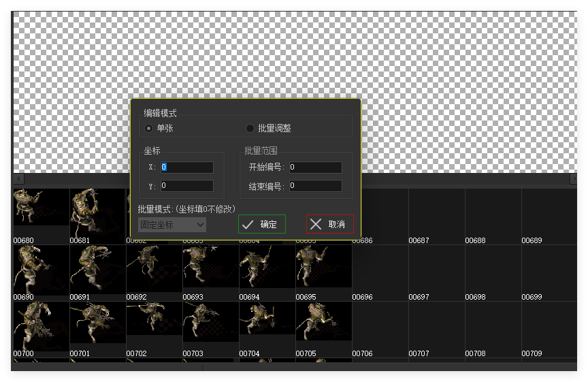Click the 结束编号 input field
The width and height of the screenshot is (588, 382).
point(315,186)
